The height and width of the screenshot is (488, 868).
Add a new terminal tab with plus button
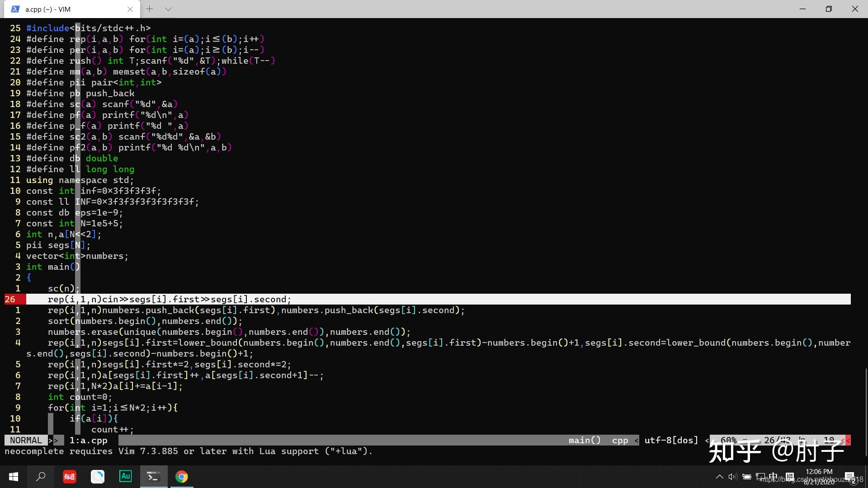(x=150, y=9)
